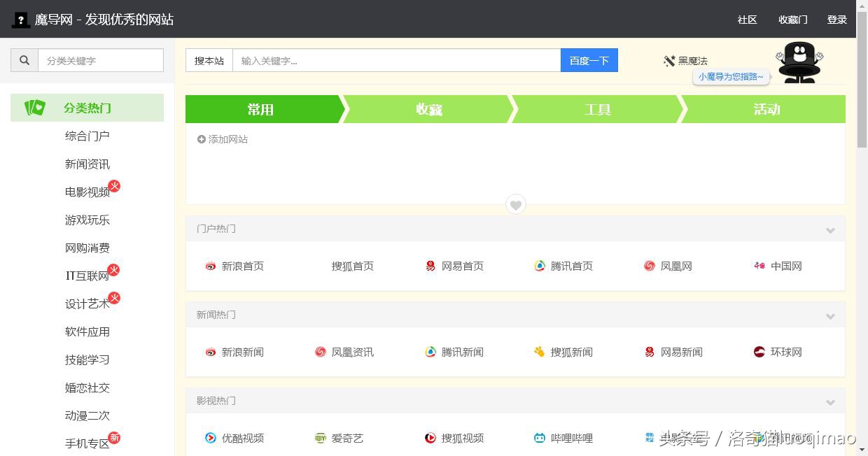The height and width of the screenshot is (456, 868).
Task: Click the 爱奇艺 icon
Action: tap(320, 438)
